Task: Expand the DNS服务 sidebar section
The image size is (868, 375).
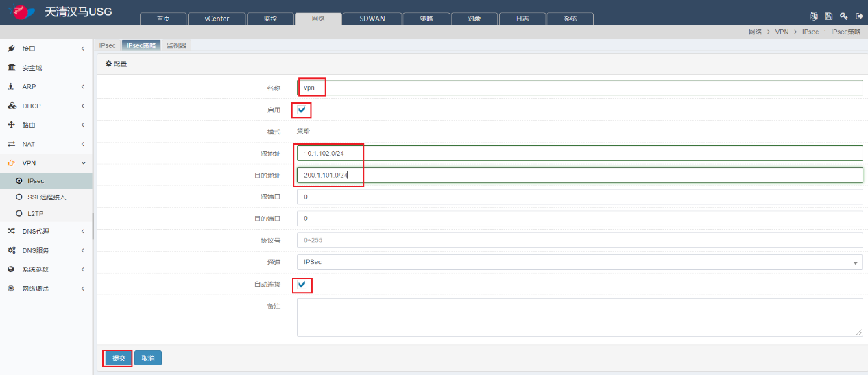Action: coord(82,250)
